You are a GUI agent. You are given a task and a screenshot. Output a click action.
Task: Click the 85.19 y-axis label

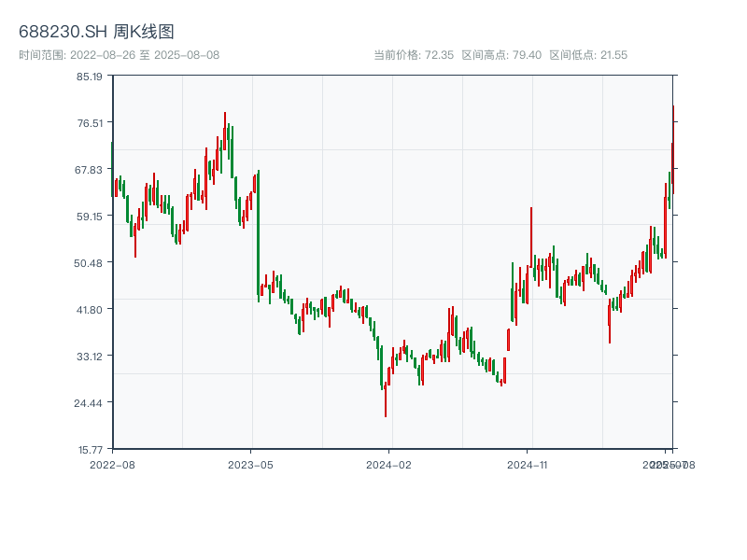90,77
